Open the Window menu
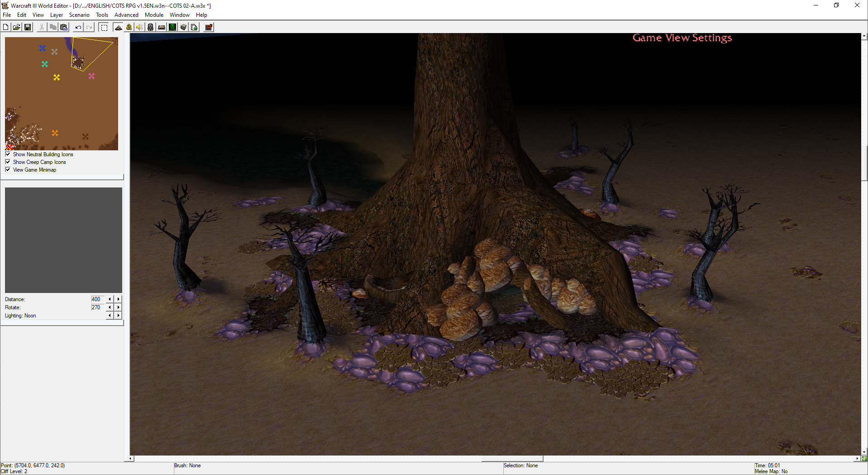The height and width of the screenshot is (475, 868). click(179, 15)
